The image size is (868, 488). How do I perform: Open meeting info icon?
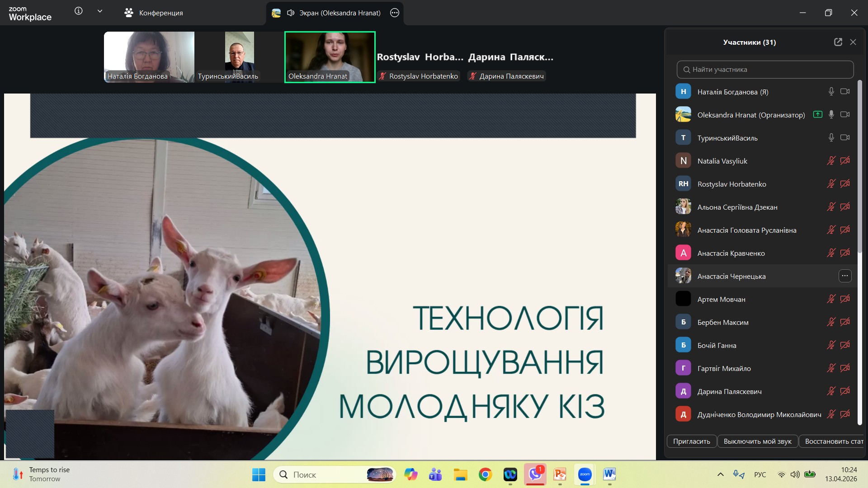point(78,11)
